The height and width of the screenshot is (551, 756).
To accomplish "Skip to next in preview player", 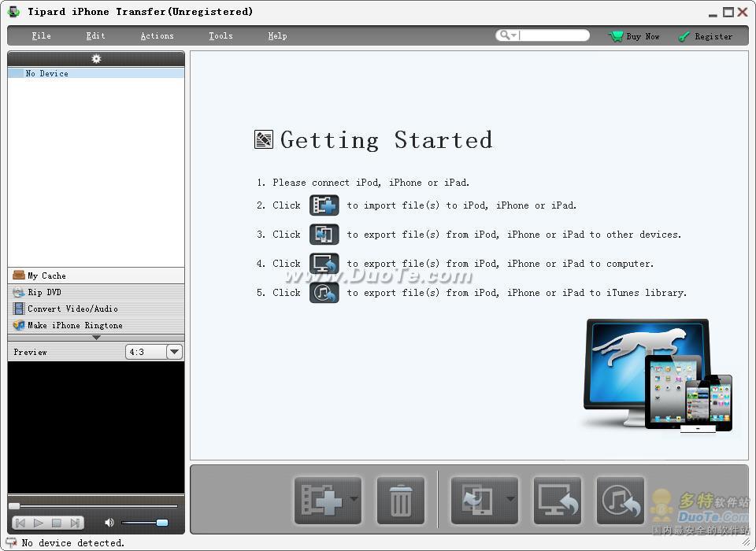I will click(x=75, y=523).
